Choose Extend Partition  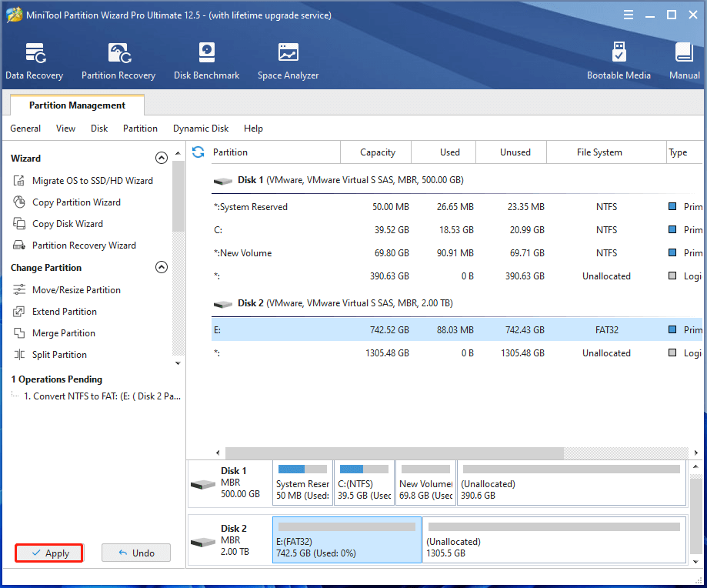coord(65,311)
